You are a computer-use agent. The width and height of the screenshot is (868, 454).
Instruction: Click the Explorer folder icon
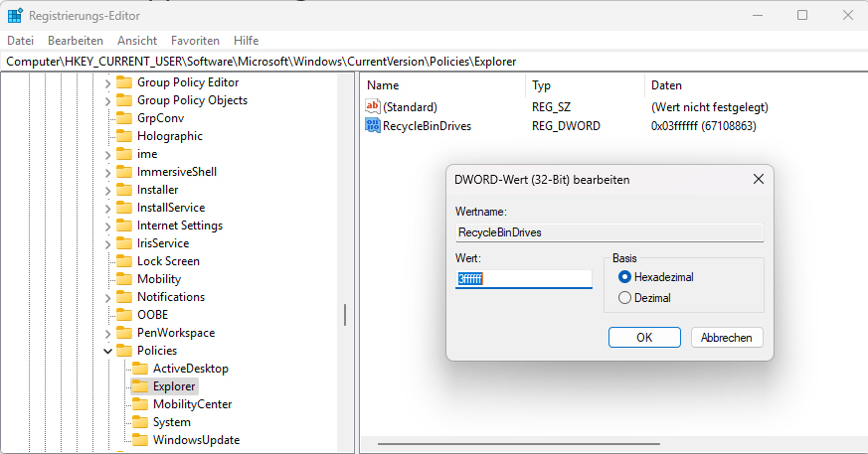coord(140,386)
